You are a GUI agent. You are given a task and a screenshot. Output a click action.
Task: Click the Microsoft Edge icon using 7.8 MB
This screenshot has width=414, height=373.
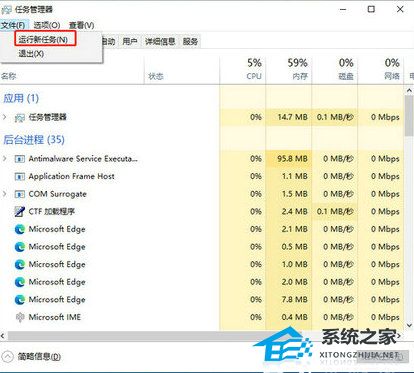pos(20,300)
